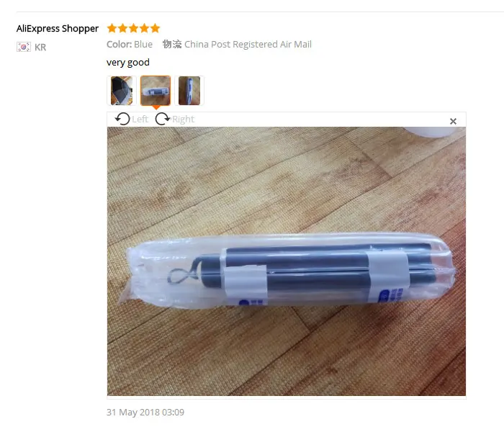504x432 pixels.
Task: Click the enlarged packaged umbrella photo
Action: pyautogui.click(x=287, y=261)
